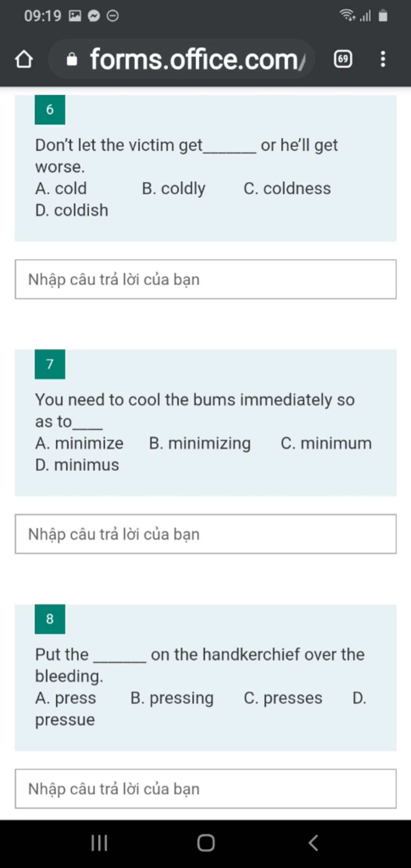Tap the do-not-disturb icon in status bar

(x=113, y=16)
